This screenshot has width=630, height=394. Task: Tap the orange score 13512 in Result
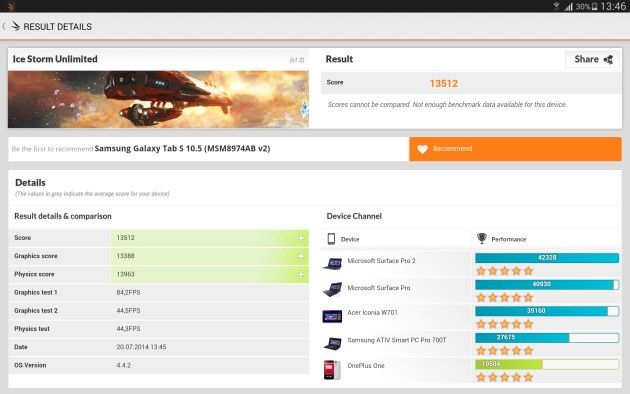tap(444, 84)
